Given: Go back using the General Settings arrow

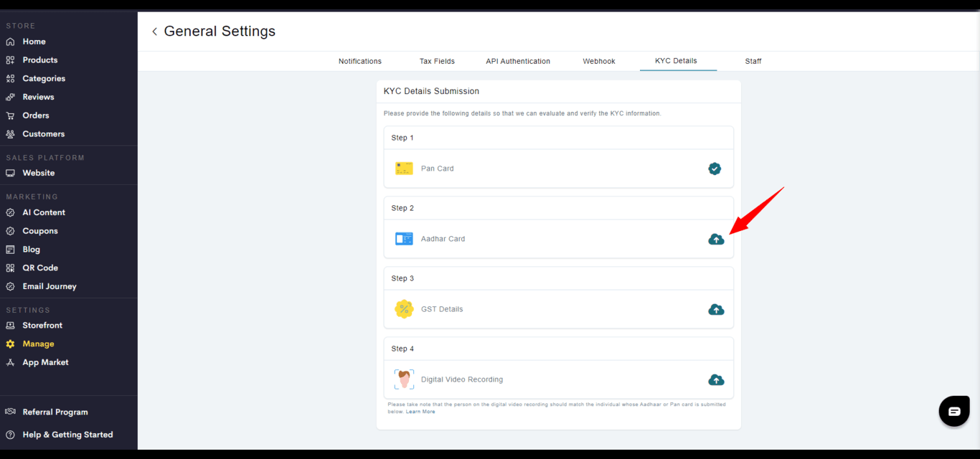Looking at the screenshot, I should click(x=154, y=32).
